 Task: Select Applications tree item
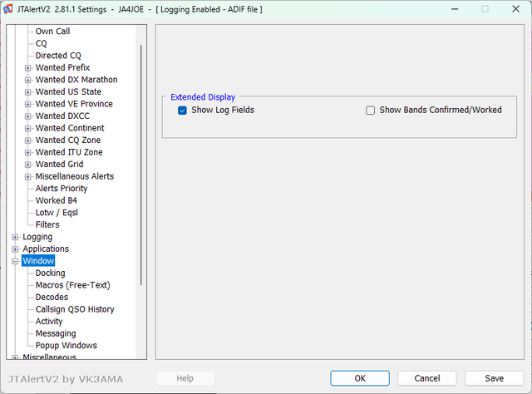click(x=46, y=249)
